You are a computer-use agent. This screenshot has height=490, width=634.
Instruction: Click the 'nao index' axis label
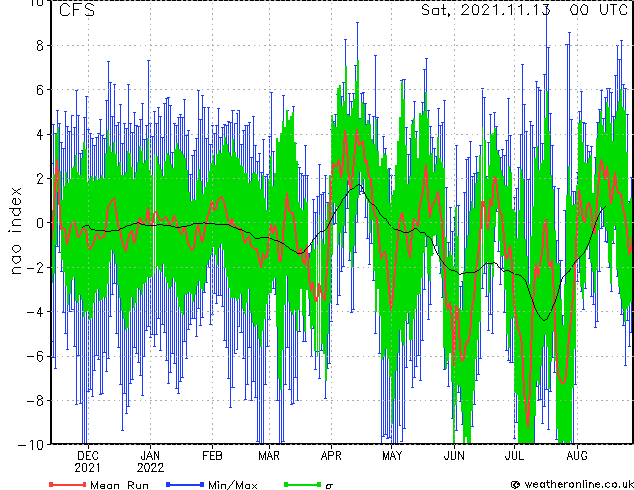(15, 231)
